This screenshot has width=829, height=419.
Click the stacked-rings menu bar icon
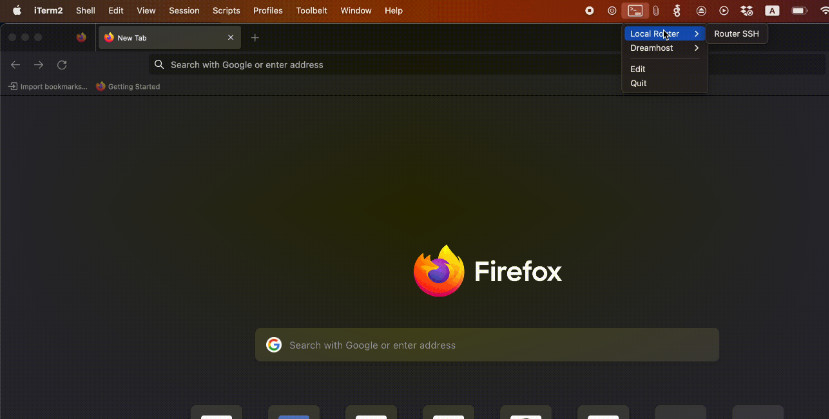[677, 11]
